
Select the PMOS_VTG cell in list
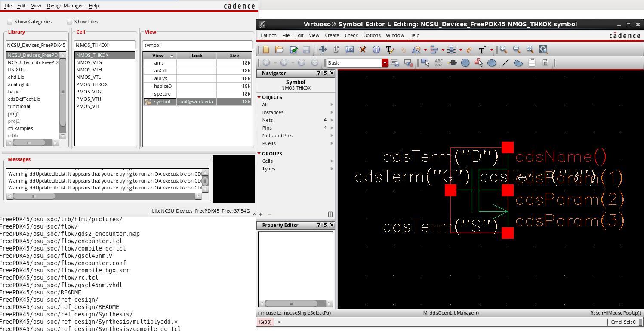[x=89, y=92]
